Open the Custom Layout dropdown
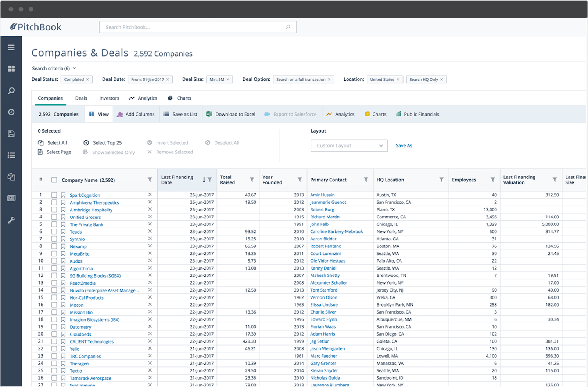 tap(349, 145)
